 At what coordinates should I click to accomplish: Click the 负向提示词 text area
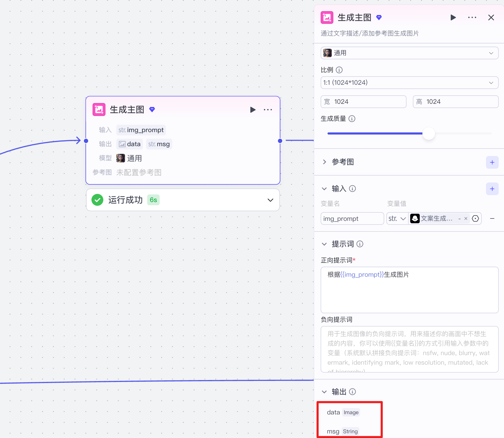point(409,349)
